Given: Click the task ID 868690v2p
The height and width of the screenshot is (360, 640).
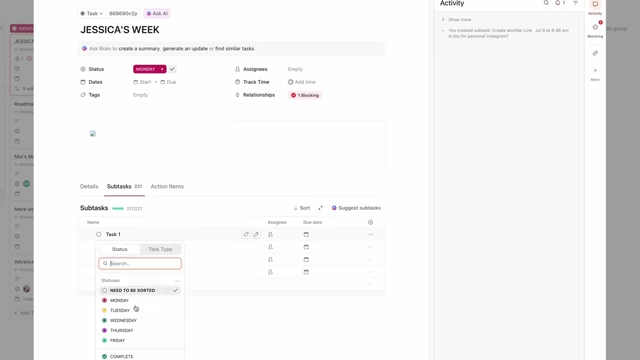Looking at the screenshot, I should click(x=123, y=13).
